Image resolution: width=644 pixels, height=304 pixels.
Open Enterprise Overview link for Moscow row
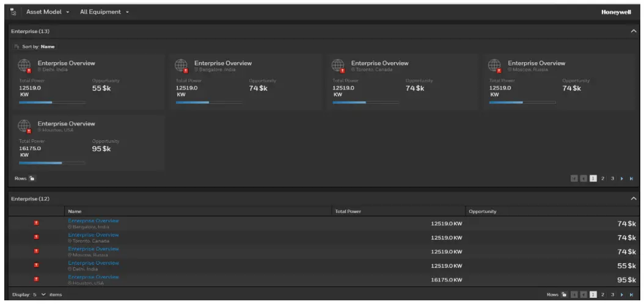point(93,249)
